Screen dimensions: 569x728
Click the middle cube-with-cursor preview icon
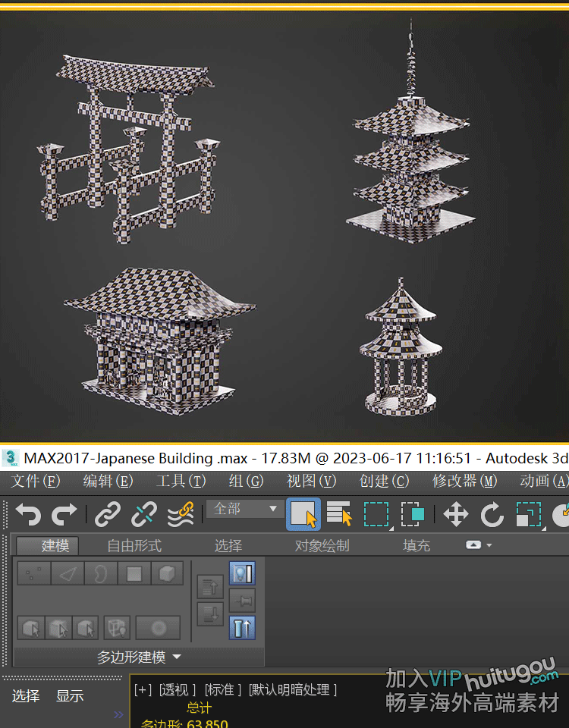(x=58, y=628)
